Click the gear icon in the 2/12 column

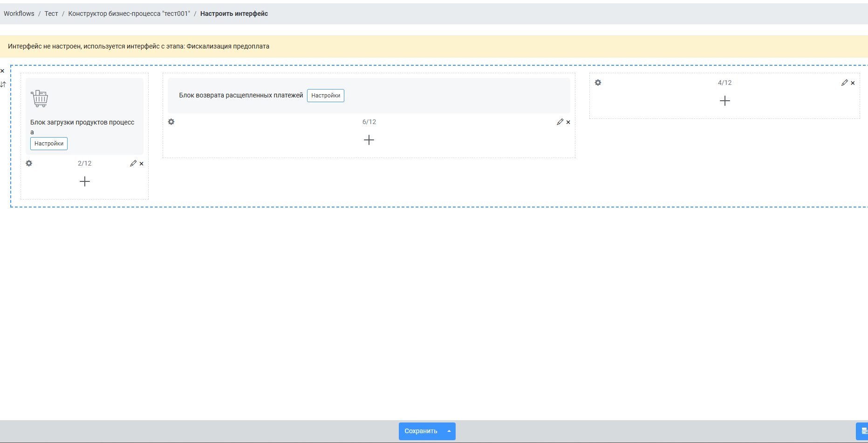29,163
